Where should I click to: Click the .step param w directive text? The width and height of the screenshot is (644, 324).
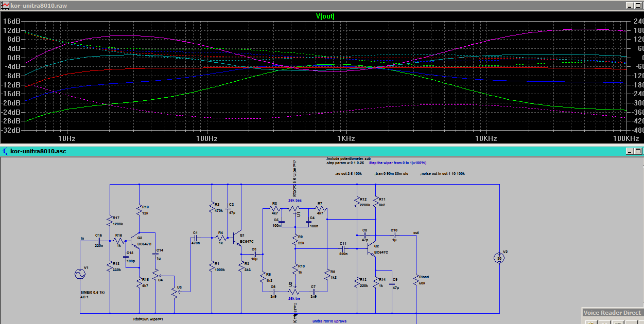point(345,163)
